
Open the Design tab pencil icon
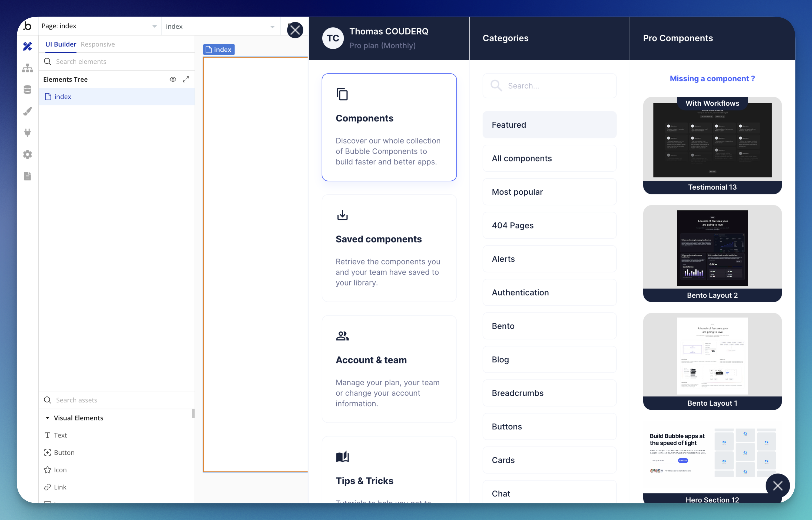[28, 46]
